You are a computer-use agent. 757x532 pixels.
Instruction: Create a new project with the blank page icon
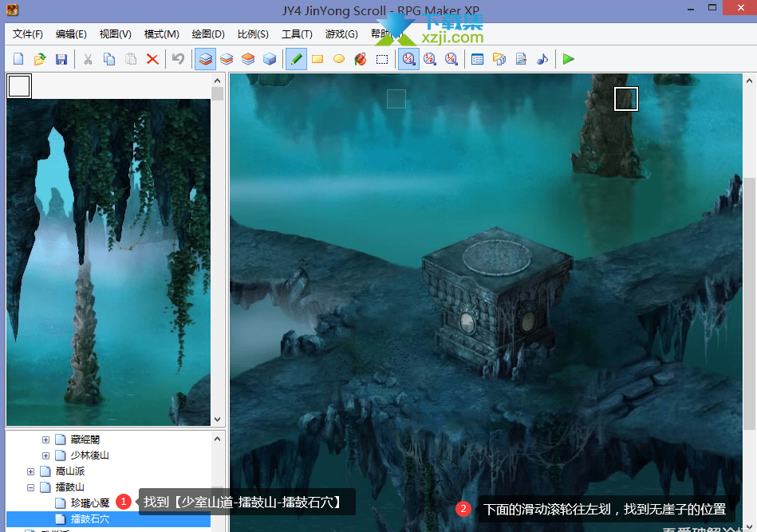coord(18,59)
